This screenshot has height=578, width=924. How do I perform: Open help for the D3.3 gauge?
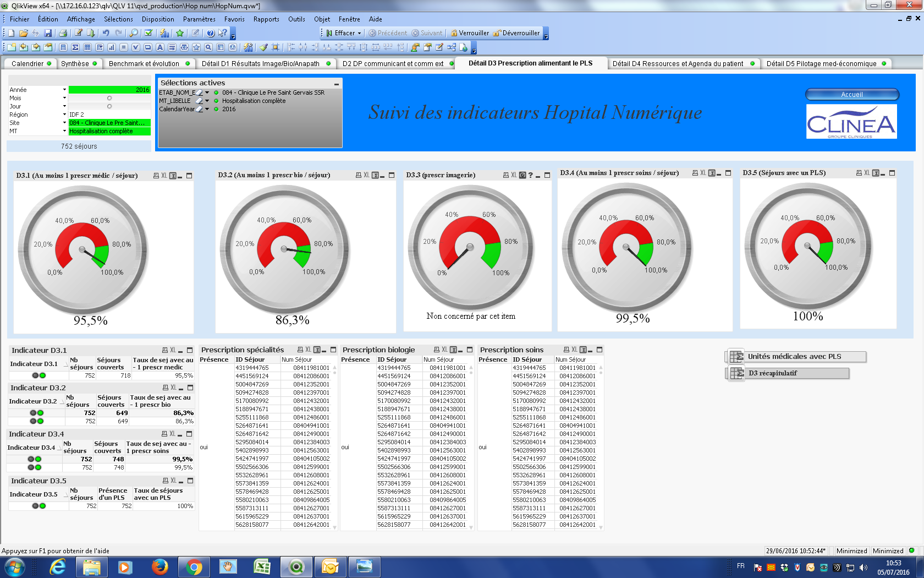[x=531, y=175]
